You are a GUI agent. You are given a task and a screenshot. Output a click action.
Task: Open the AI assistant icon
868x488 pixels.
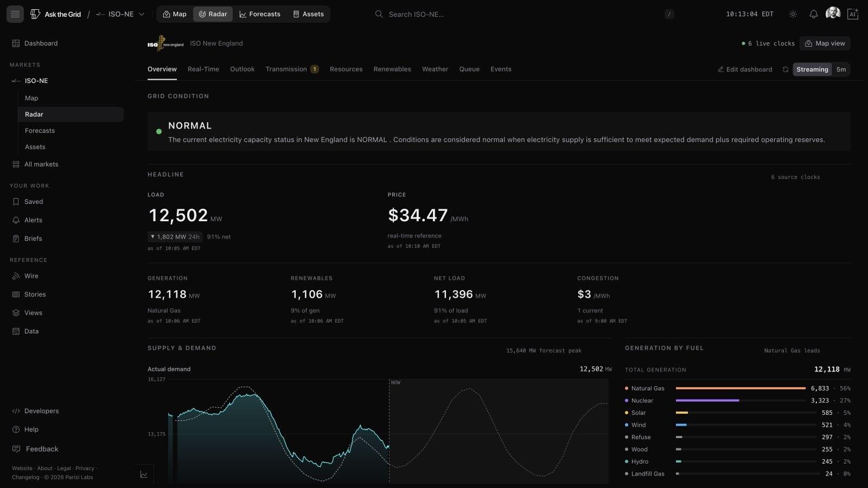853,14
